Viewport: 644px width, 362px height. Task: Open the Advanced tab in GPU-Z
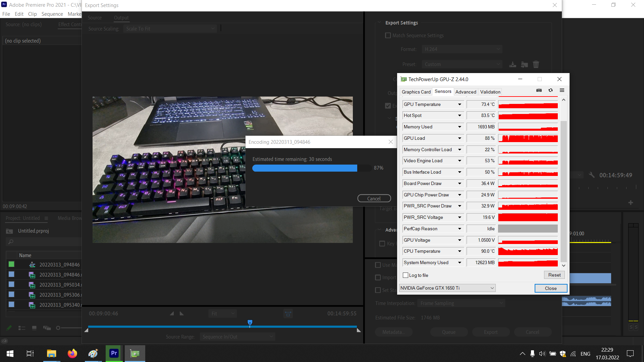[466, 92]
